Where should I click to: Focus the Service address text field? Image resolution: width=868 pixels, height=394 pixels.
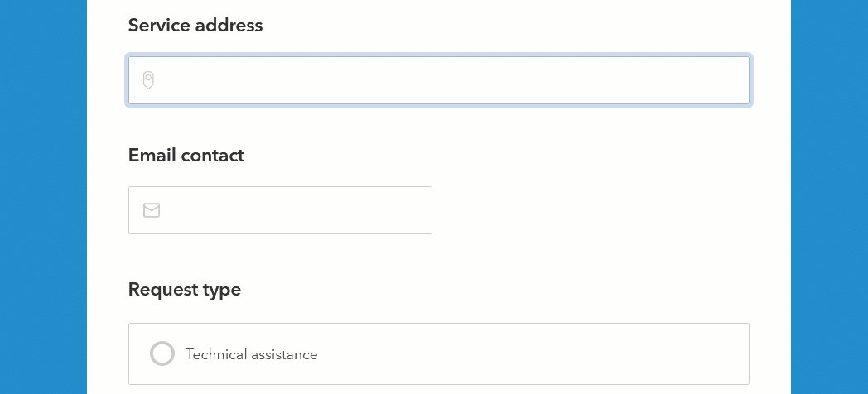click(x=447, y=80)
